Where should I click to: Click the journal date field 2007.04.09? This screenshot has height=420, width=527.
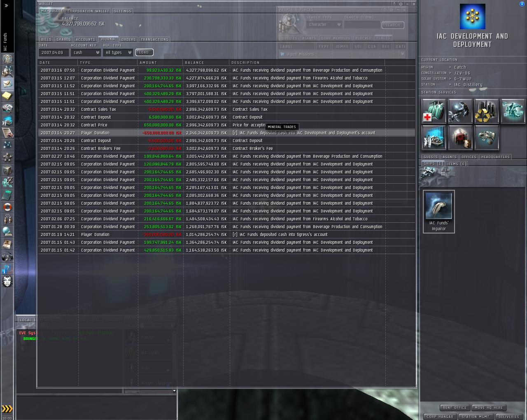54,53
